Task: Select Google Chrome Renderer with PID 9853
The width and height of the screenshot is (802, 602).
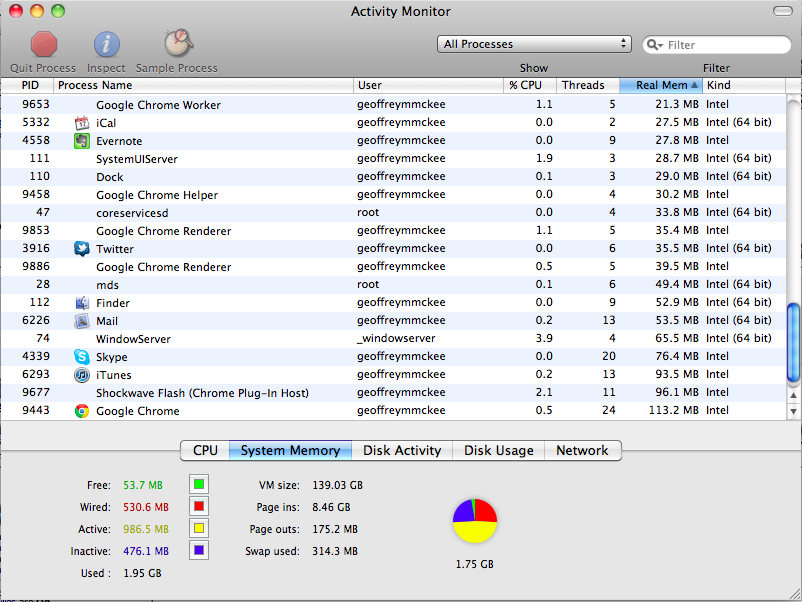Action: click(x=393, y=231)
